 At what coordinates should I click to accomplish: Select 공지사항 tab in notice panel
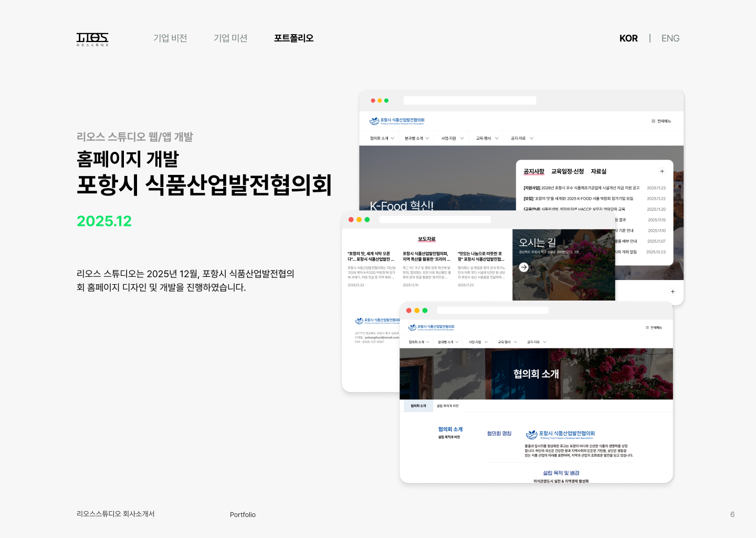pyautogui.click(x=534, y=172)
